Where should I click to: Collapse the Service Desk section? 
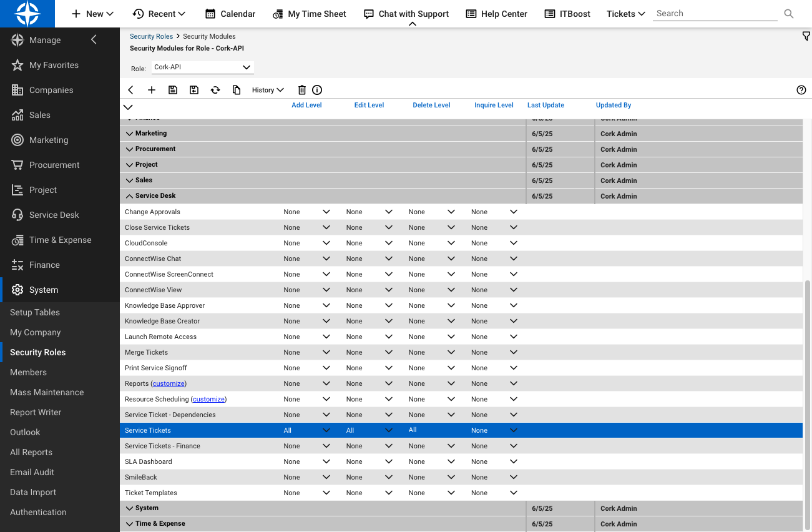coord(130,196)
